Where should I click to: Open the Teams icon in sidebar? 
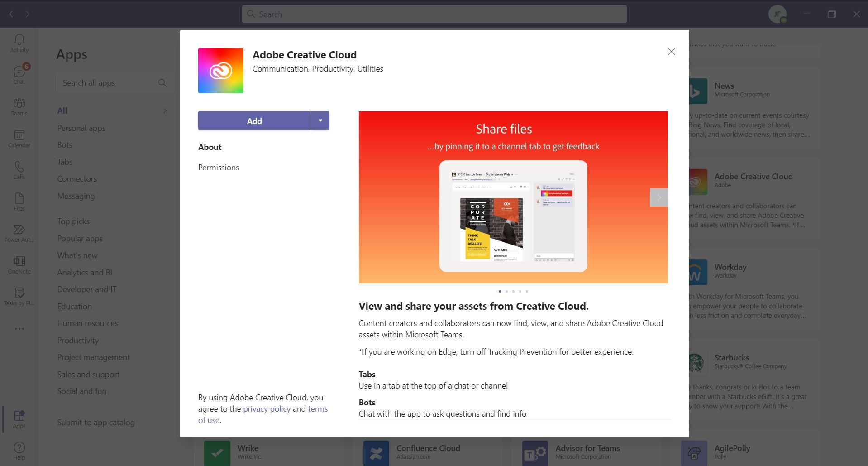[19, 107]
